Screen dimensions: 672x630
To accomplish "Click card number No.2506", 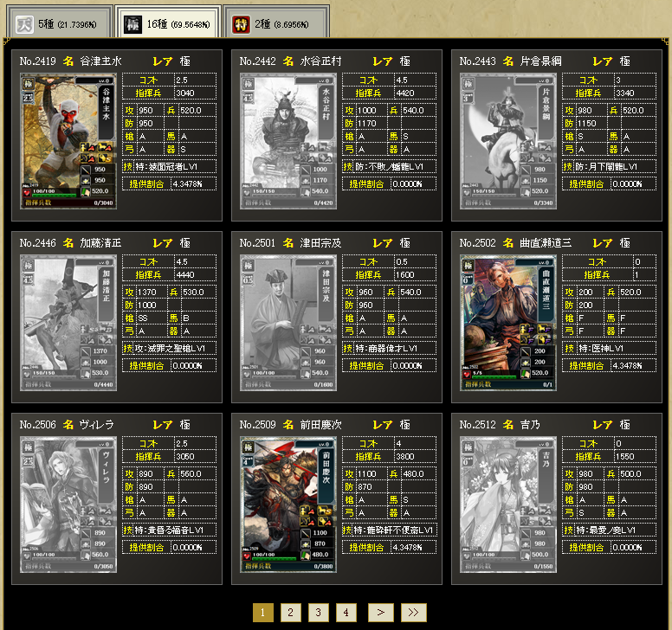I will [x=38, y=424].
